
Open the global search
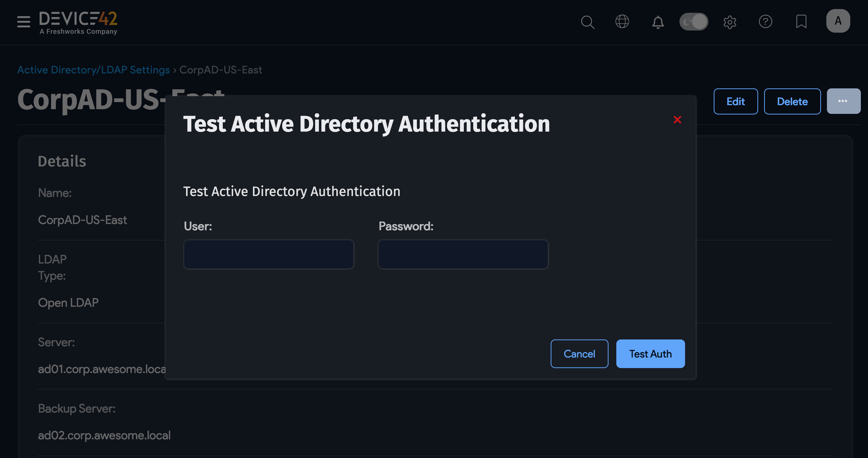point(588,22)
